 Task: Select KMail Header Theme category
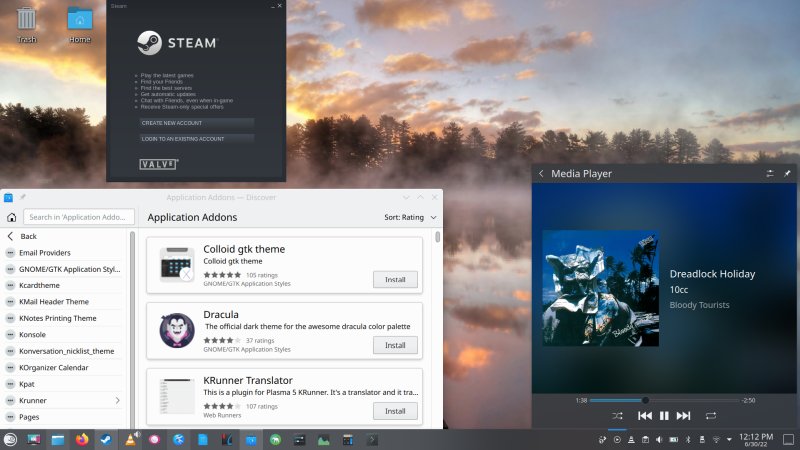click(54, 301)
